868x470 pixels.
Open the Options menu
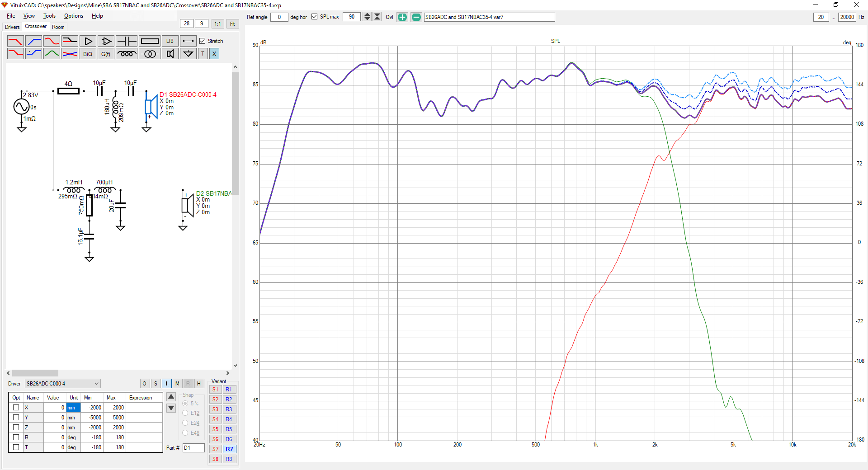(x=74, y=16)
